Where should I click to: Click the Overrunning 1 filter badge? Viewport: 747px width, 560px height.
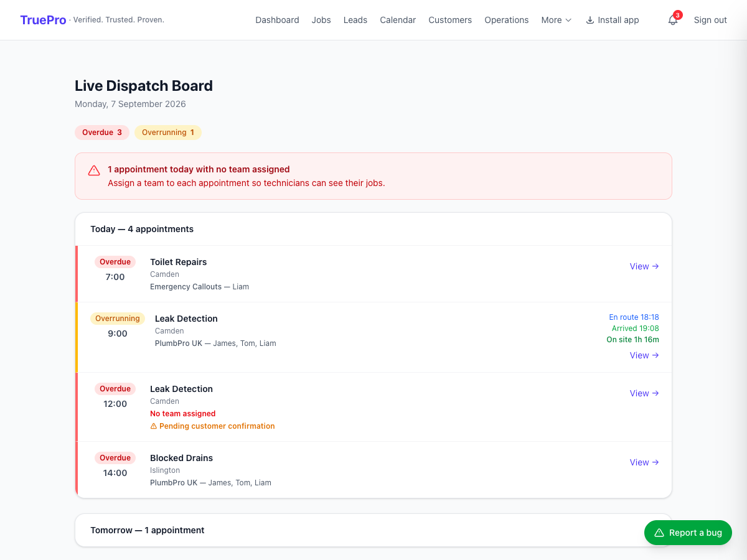(168, 133)
